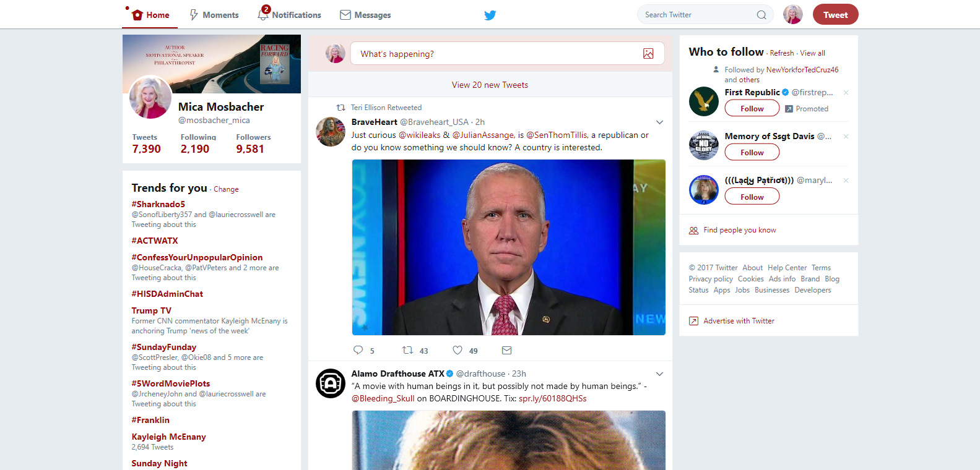This screenshot has height=470, width=980.
Task: Open the #ACTWATX trend
Action: coord(154,241)
